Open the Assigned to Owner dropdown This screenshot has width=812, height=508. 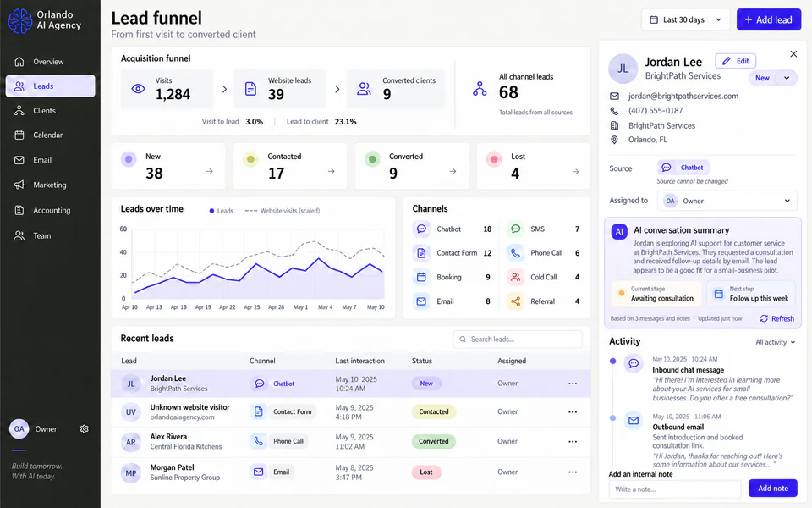[x=727, y=201]
